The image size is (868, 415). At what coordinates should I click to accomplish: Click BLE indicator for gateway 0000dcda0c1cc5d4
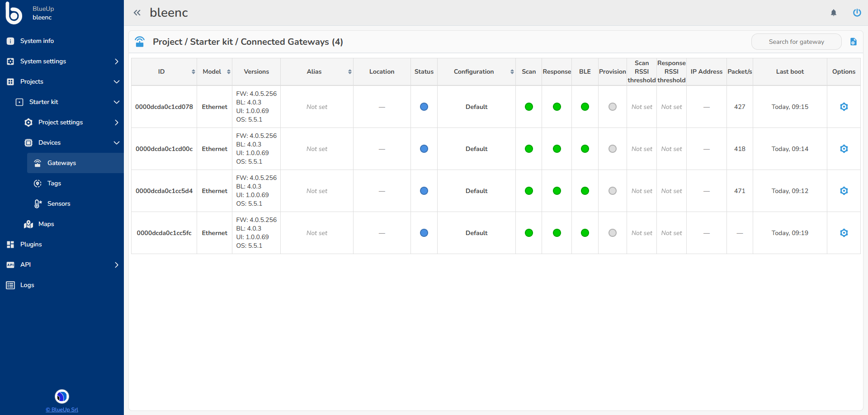(585, 191)
